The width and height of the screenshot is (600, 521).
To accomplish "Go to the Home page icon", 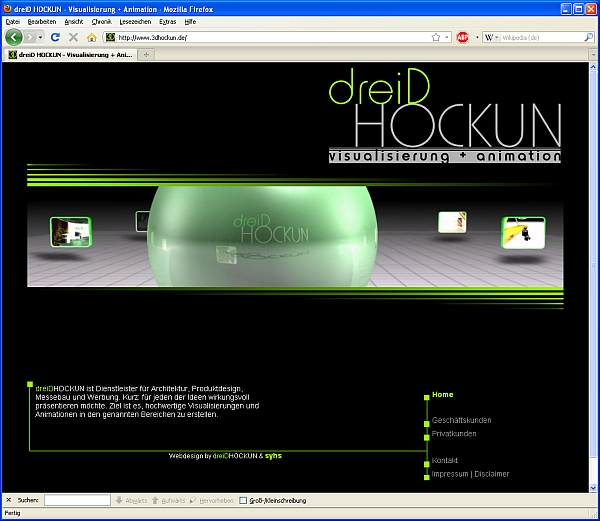I will tap(91, 37).
